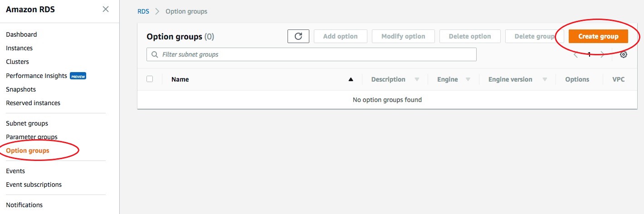Open Parameter groups in sidebar

(x=32, y=137)
